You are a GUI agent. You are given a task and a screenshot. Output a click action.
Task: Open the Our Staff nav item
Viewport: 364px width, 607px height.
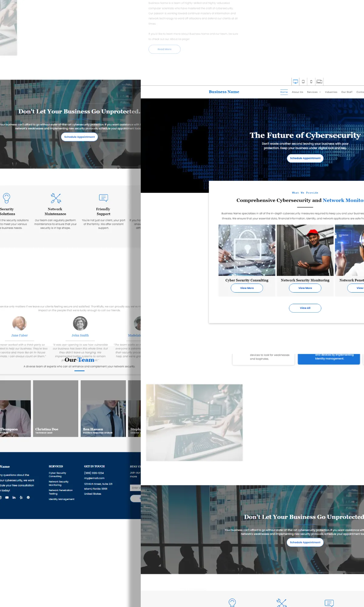click(347, 92)
